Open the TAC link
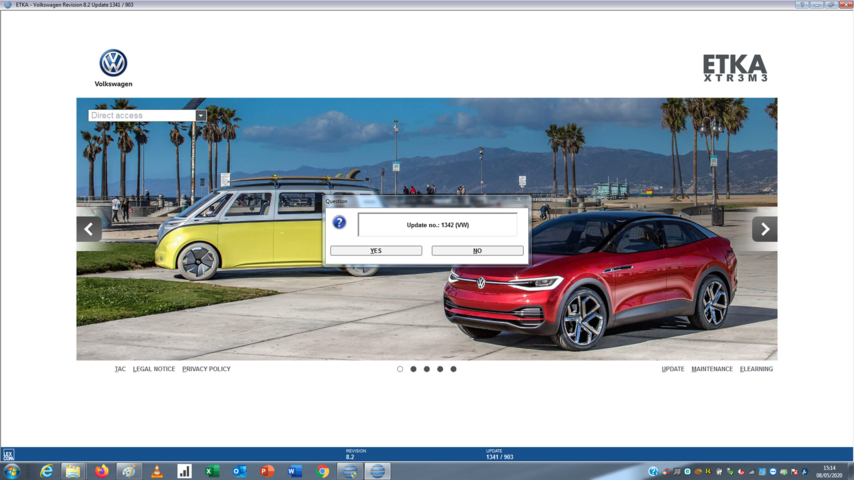 click(x=120, y=369)
